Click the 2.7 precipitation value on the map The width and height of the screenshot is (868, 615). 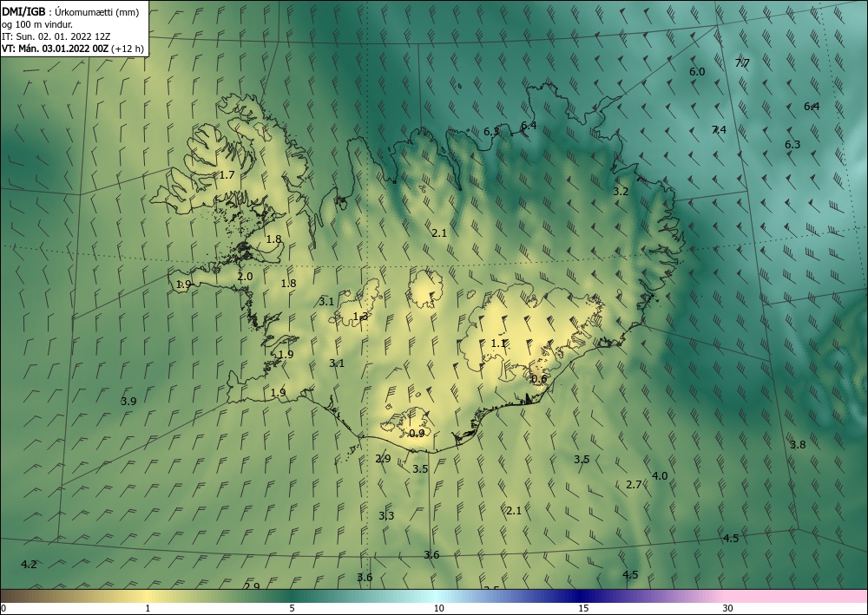(634, 485)
